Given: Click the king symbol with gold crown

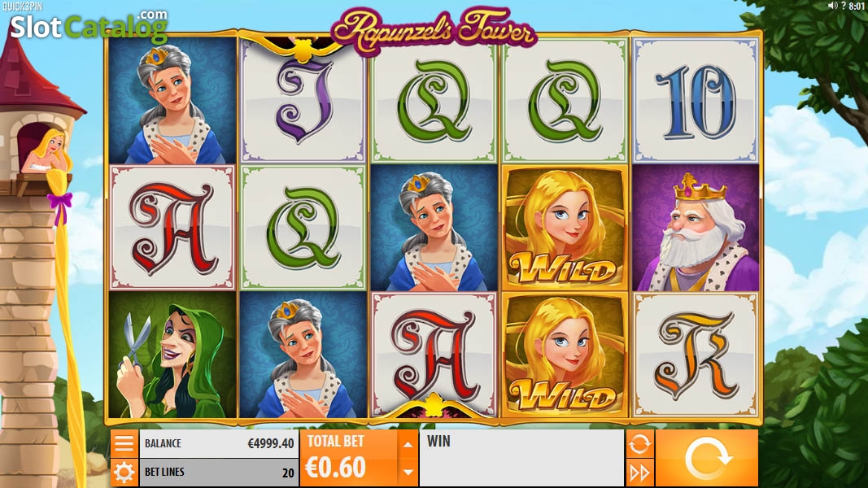Looking at the screenshot, I should click(696, 228).
